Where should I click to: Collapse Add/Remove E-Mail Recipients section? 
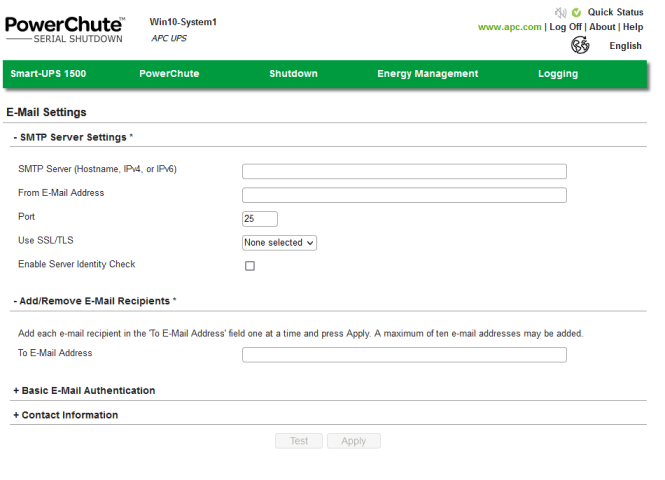(x=95, y=301)
